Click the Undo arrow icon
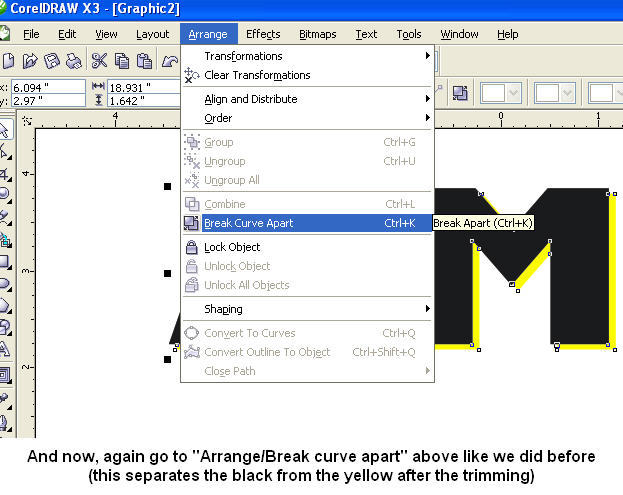Viewport: 623px width, 495px height. [170, 61]
